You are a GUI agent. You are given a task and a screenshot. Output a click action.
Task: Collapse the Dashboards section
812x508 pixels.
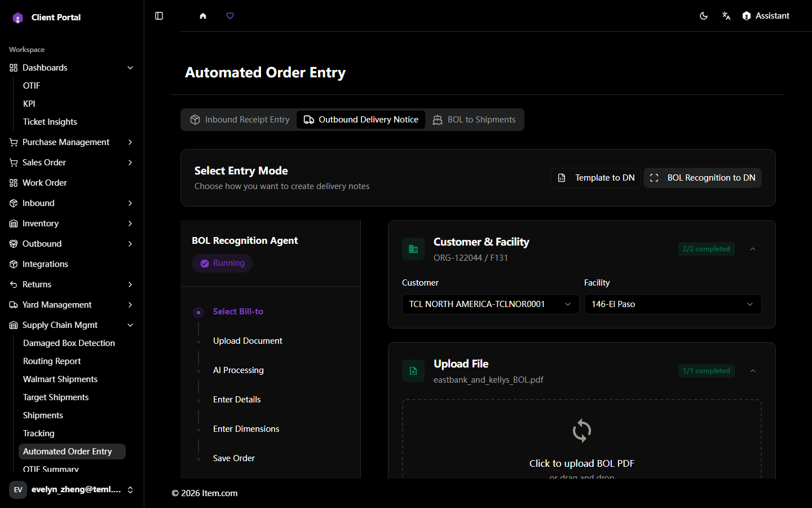72,68
